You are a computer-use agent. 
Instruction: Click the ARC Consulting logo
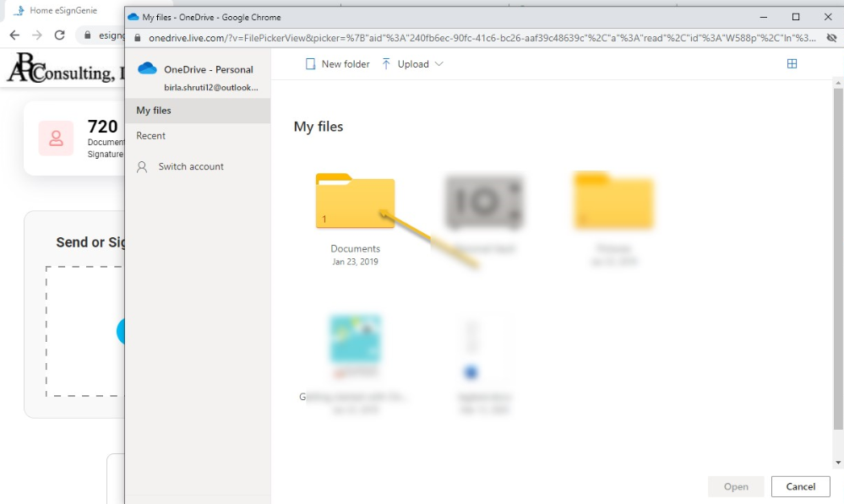(x=65, y=68)
